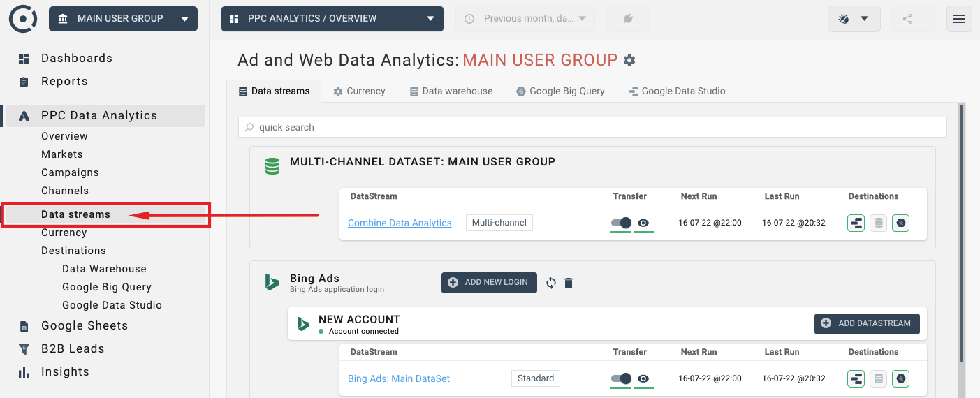This screenshot has width=980, height=398.
Task: Focus the quick search field
Action: point(592,127)
